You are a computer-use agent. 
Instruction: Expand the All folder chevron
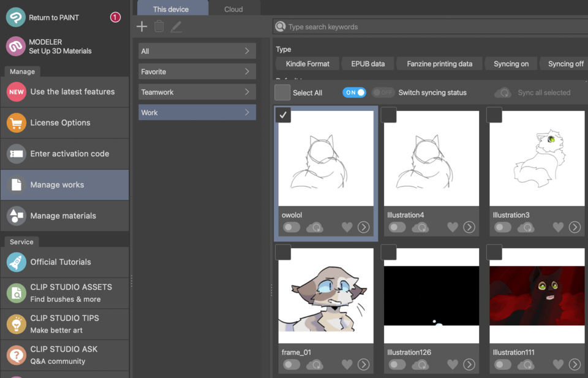point(247,51)
